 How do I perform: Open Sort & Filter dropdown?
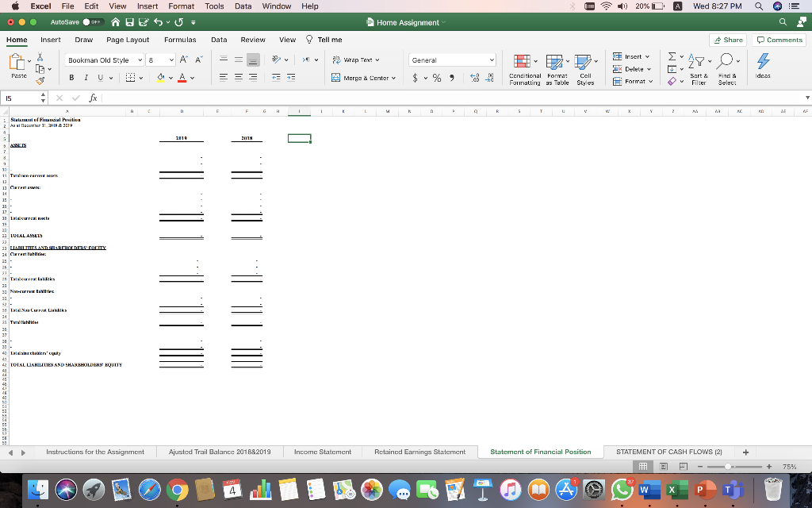click(699, 70)
